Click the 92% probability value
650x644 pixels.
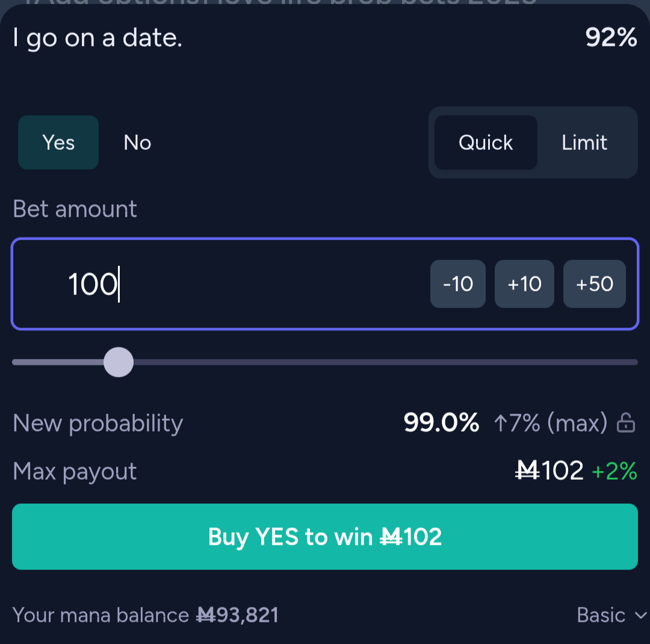click(x=611, y=37)
